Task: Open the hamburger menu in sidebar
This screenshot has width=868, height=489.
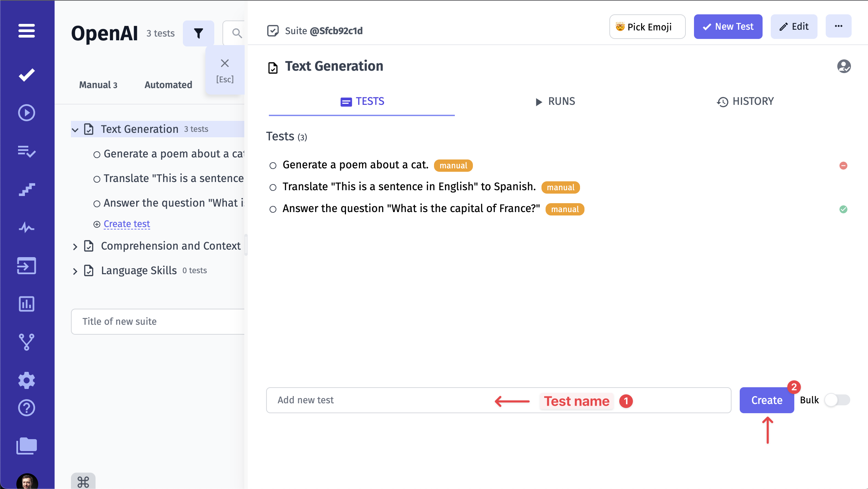Action: coord(27,31)
